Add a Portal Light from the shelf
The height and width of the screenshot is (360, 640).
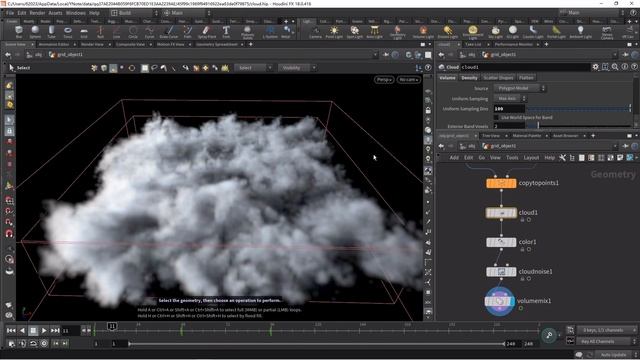pos(556,31)
